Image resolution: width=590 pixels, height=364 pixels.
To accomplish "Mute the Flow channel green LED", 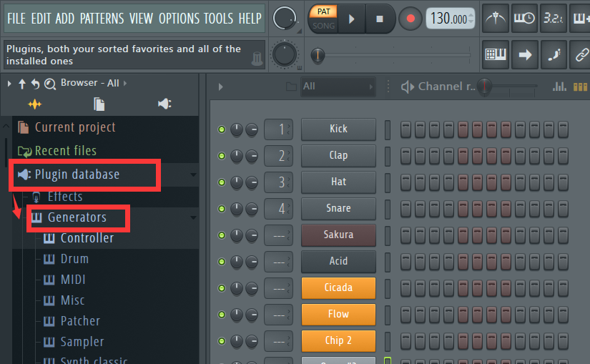I will pyautogui.click(x=222, y=315).
